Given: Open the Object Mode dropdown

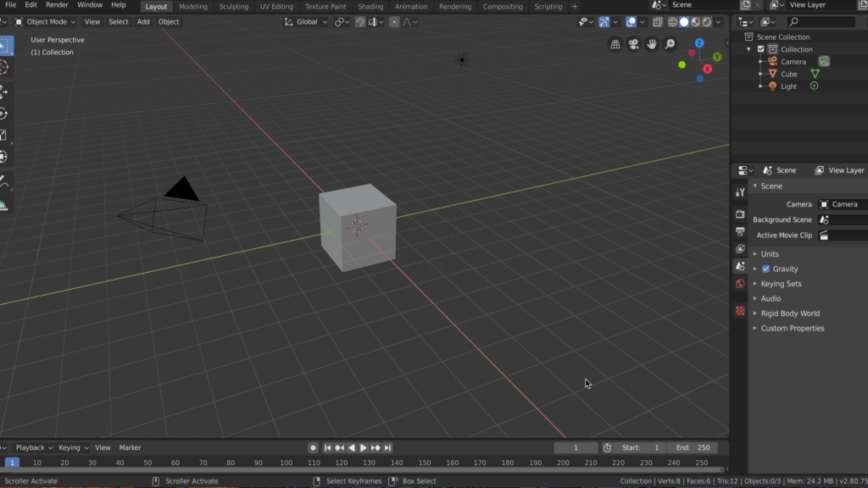Looking at the screenshot, I should pyautogui.click(x=45, y=21).
